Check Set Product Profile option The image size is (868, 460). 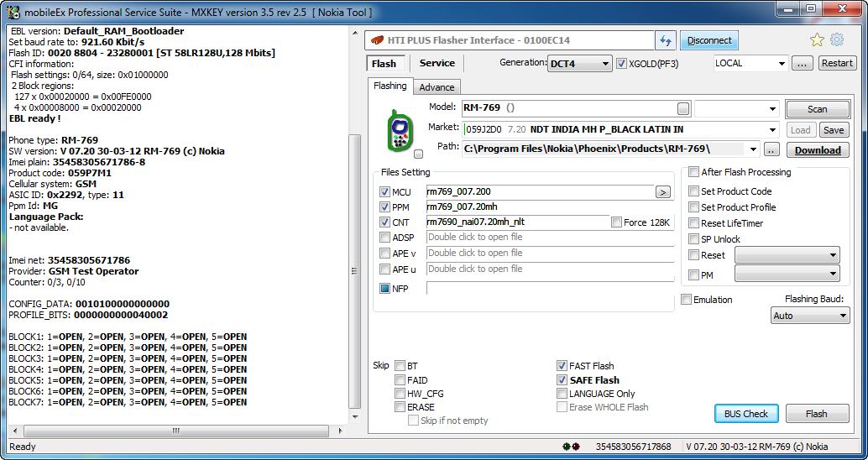coord(693,207)
